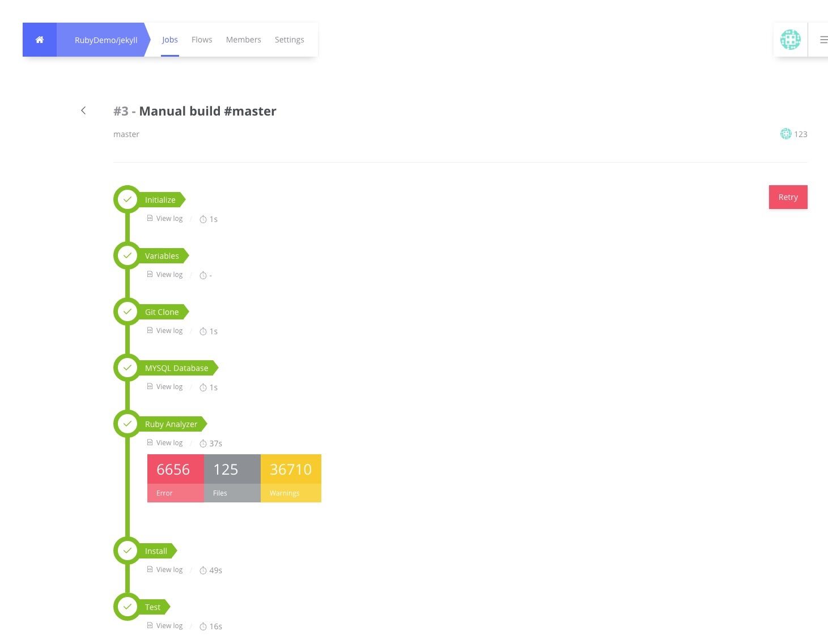The height and width of the screenshot is (644, 828).
Task: Open the Members tab
Action: pyautogui.click(x=243, y=40)
